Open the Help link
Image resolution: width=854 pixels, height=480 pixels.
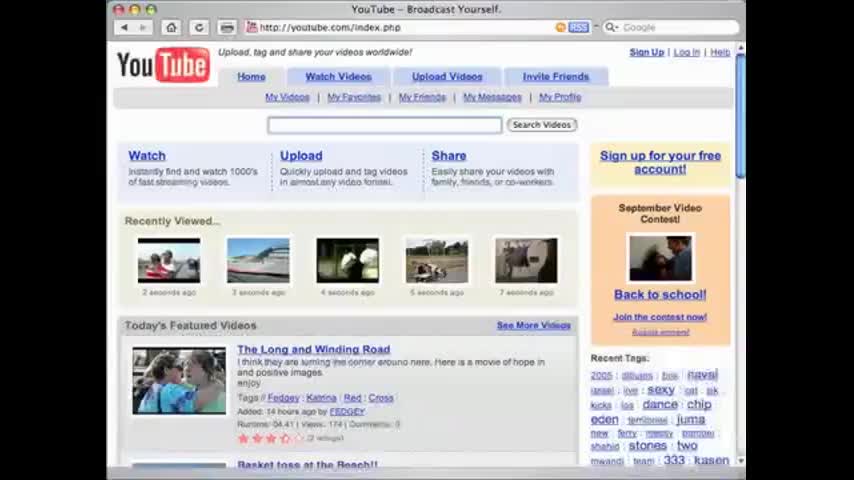[720, 52]
